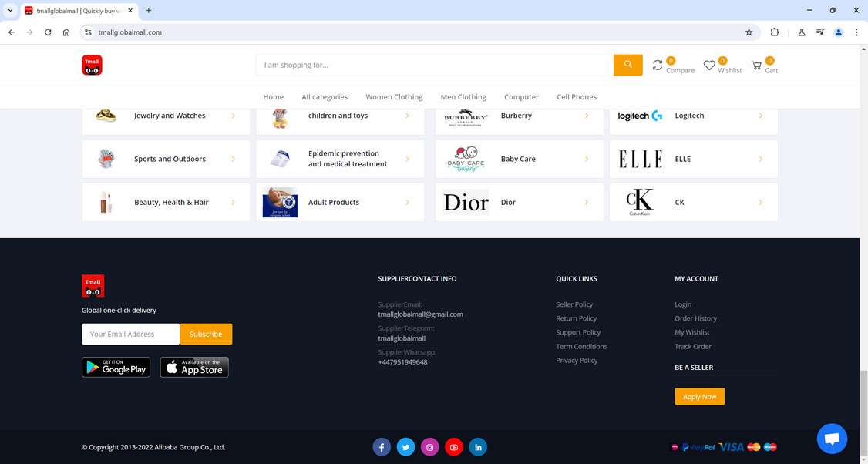868x464 pixels.
Task: Click the ELLE brand logo
Action: [640, 160]
